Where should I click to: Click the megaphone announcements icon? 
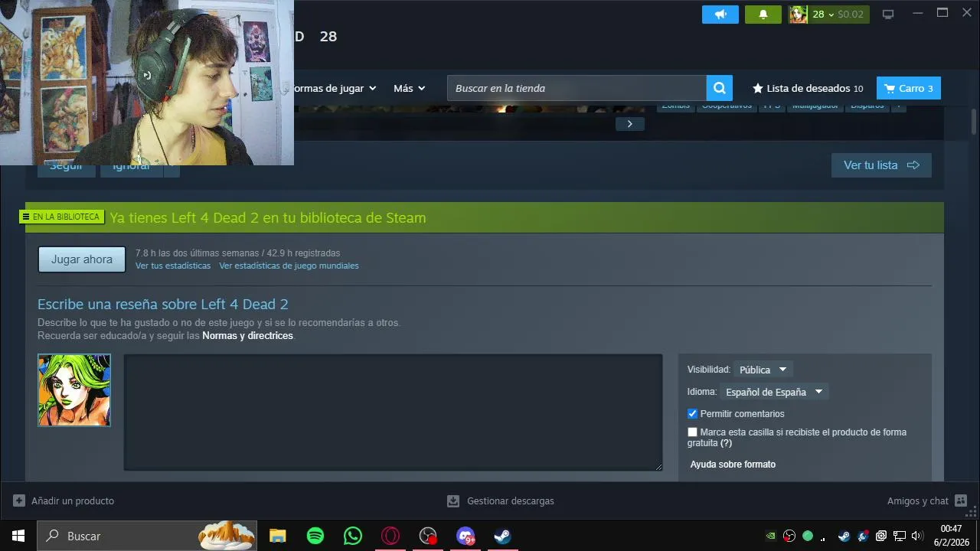click(720, 15)
